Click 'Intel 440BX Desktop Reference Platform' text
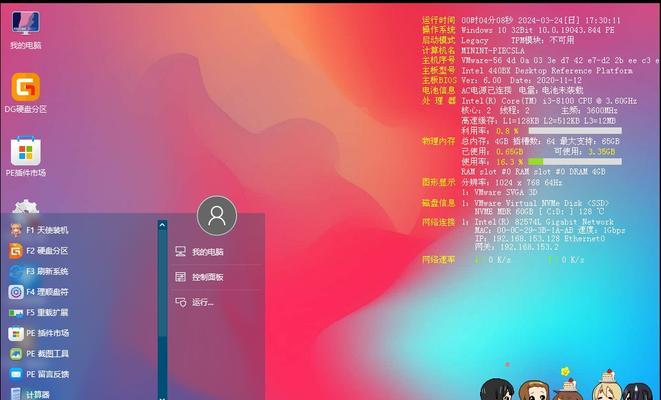Image resolution: width=661 pixels, height=400 pixels. (x=547, y=71)
